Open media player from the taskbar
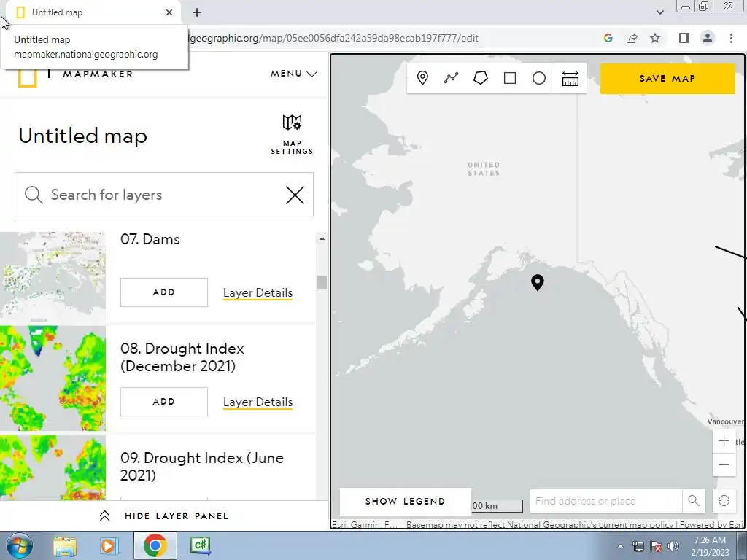The height and width of the screenshot is (560, 747). 108,545
